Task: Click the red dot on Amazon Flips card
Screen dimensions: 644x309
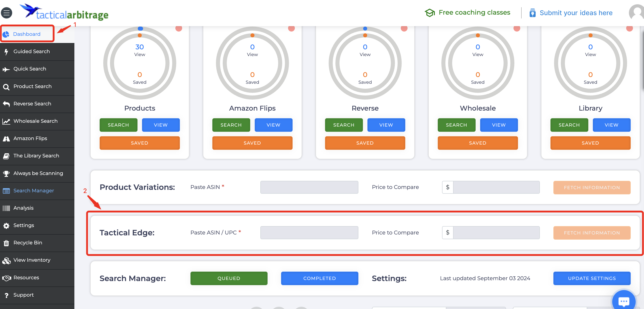Action: (291, 28)
